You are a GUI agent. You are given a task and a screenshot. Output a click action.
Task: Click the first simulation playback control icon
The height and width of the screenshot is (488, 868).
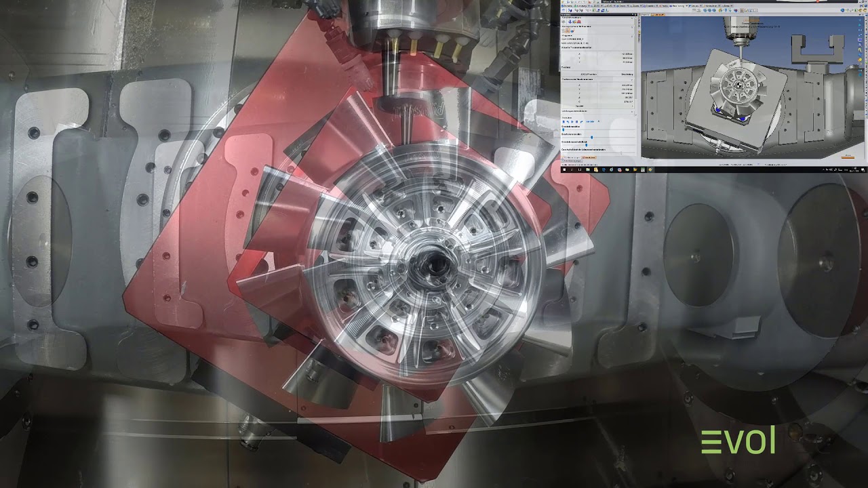pos(564,122)
